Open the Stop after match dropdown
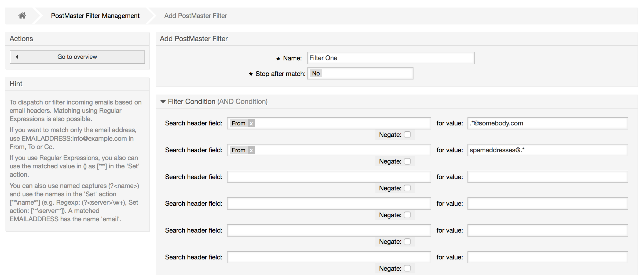Viewport: 644px width, 275px height. point(360,73)
